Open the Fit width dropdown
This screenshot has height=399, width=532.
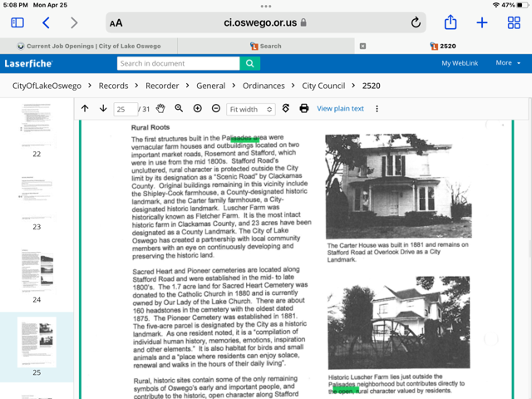[250, 109]
